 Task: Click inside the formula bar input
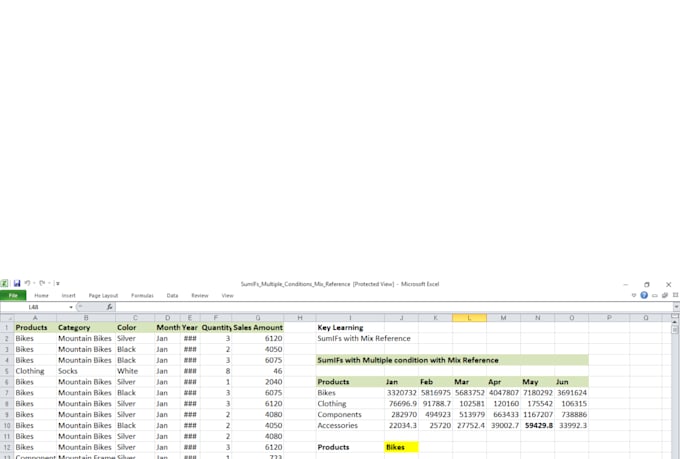[394, 307]
